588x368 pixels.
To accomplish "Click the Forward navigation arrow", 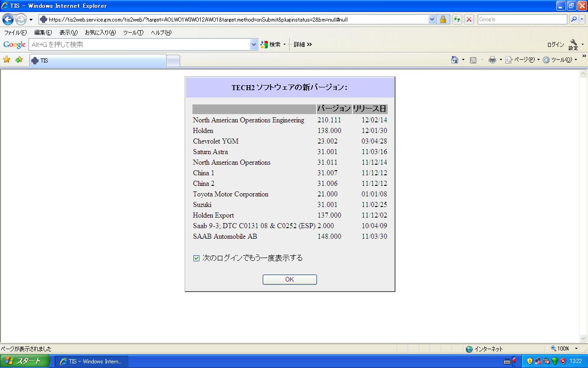I will tap(21, 19).
